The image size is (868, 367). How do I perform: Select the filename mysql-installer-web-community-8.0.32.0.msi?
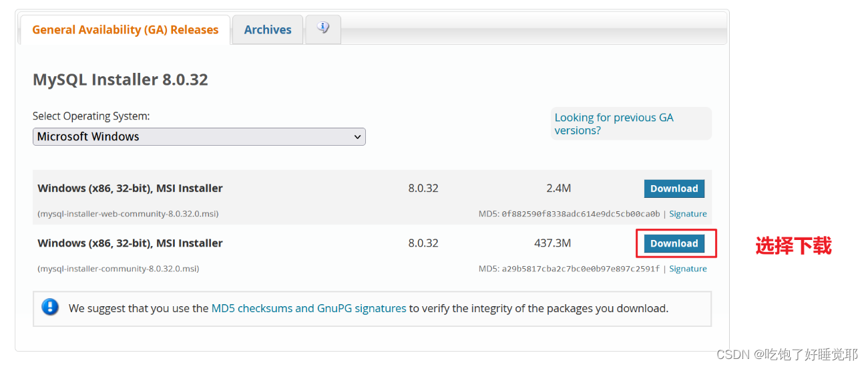[128, 214]
